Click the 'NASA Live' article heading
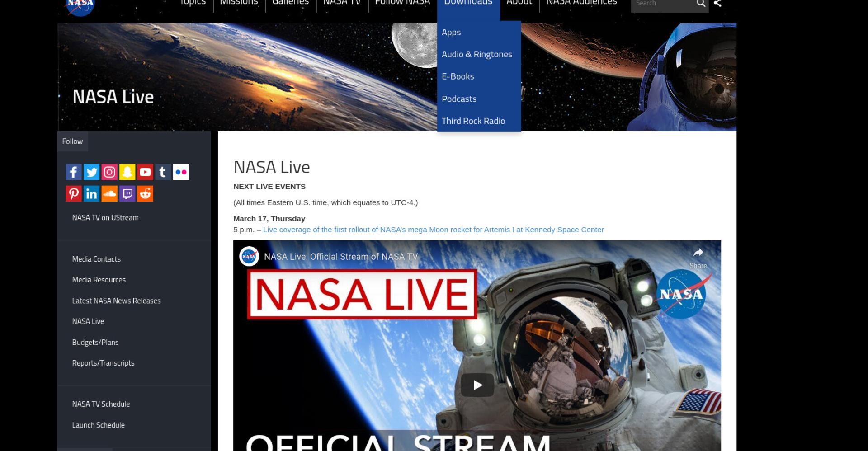 tap(272, 167)
